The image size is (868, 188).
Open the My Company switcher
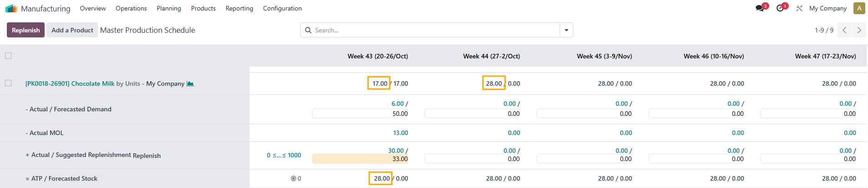pos(827,8)
